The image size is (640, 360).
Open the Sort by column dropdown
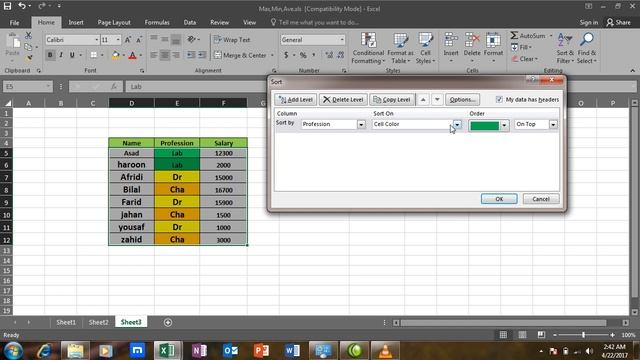tap(361, 124)
